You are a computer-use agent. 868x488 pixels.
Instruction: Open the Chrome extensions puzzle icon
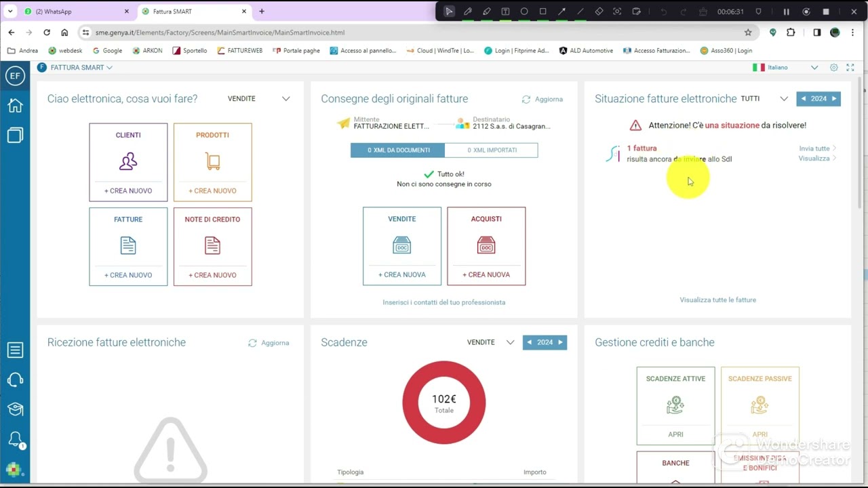[791, 33]
